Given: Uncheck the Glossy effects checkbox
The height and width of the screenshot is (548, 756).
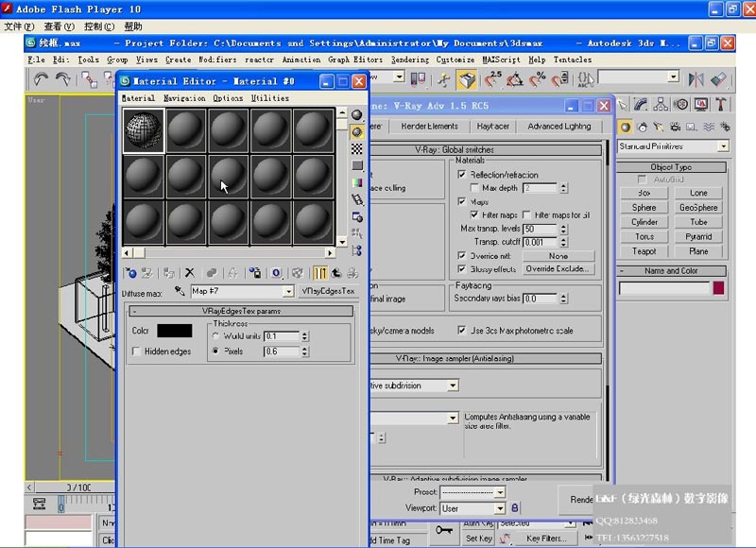Looking at the screenshot, I should point(462,268).
